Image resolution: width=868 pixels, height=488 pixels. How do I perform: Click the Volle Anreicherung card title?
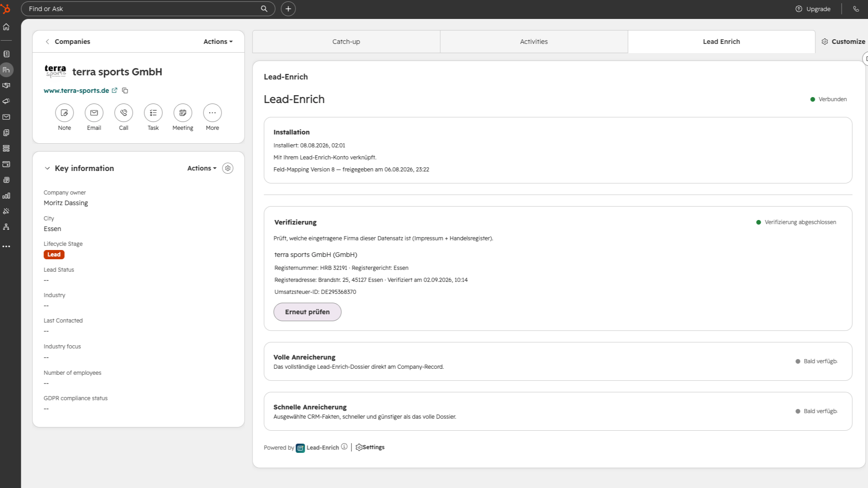(304, 357)
